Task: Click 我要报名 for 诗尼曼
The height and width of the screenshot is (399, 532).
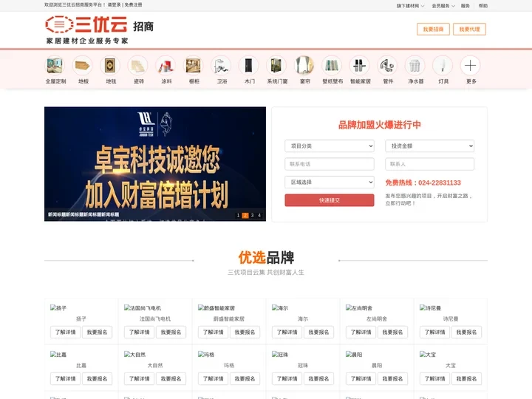Action: tap(466, 332)
